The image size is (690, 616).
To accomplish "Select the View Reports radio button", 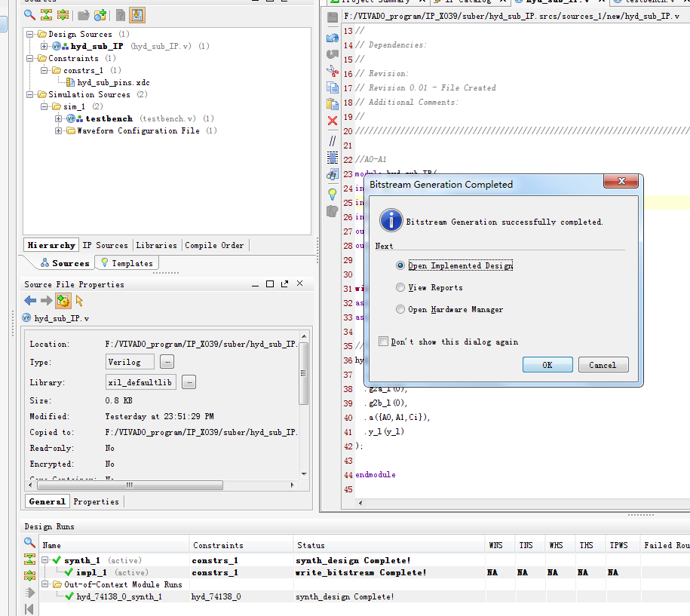I will click(400, 287).
